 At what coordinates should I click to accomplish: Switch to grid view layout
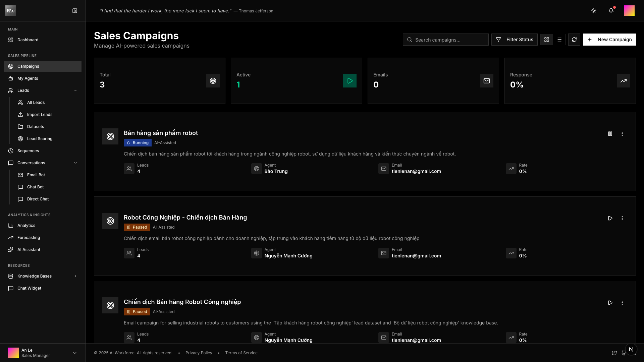pos(547,40)
